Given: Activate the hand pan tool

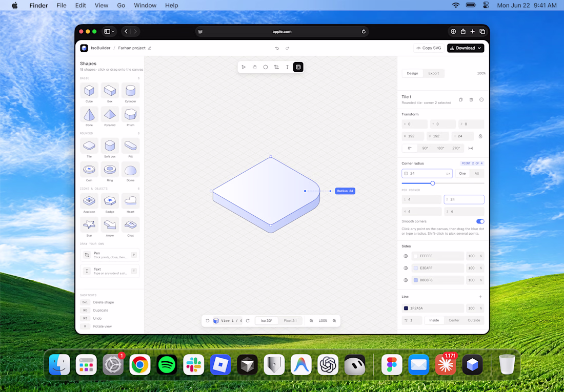Looking at the screenshot, I should [x=255, y=67].
